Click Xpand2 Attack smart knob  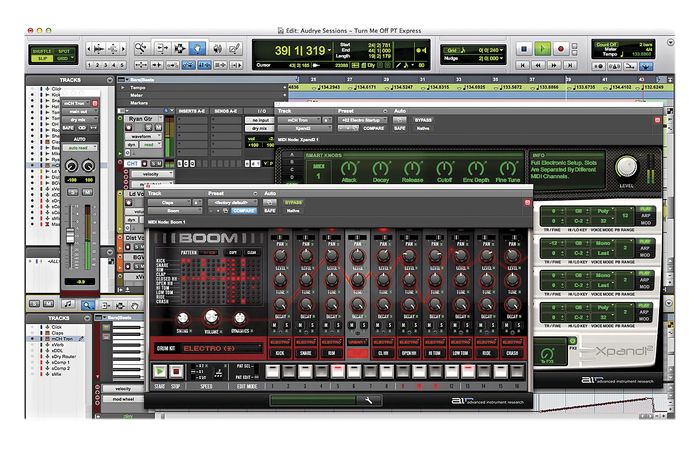349,169
